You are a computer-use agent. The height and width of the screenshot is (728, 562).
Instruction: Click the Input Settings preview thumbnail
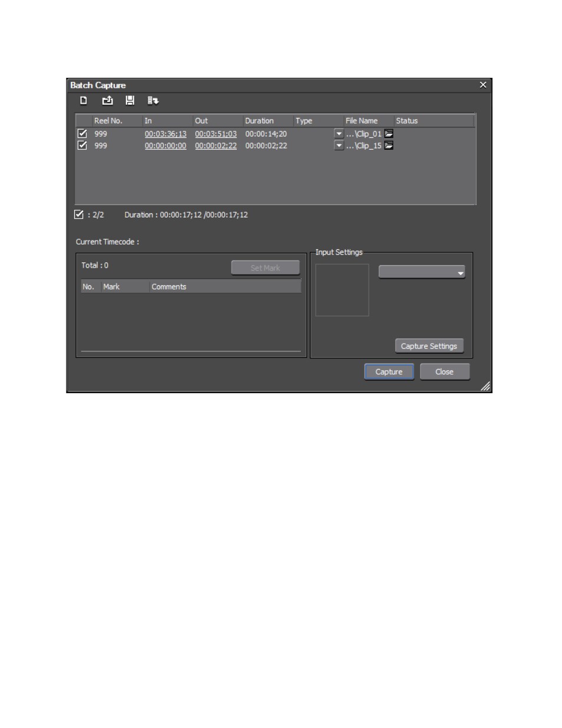click(x=342, y=290)
